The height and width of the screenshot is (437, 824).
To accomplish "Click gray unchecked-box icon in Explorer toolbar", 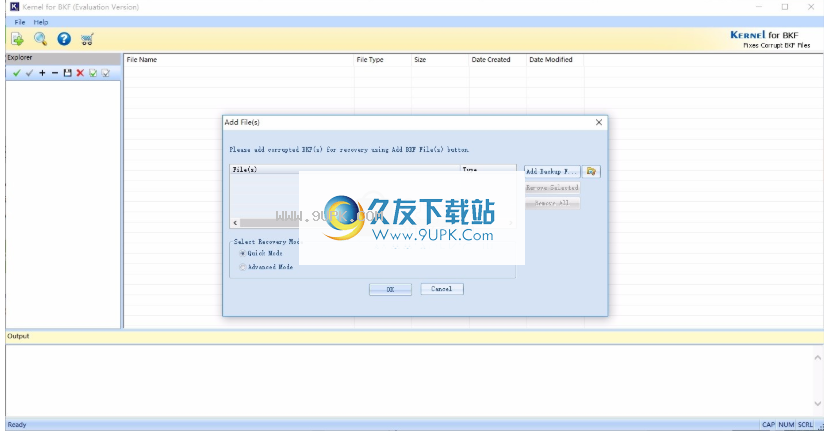I will pyautogui.click(x=106, y=73).
